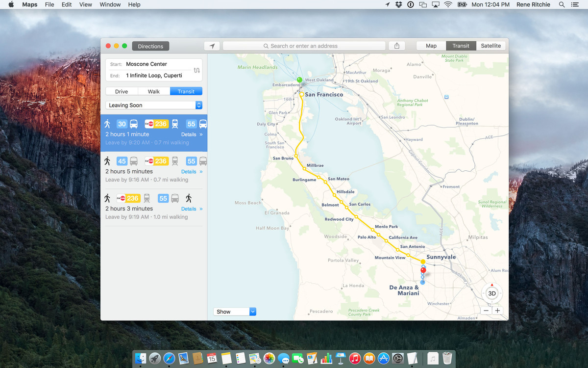The image size is (588, 368).
Task: Open the Rene Ritchie user menu
Action: click(x=533, y=4)
